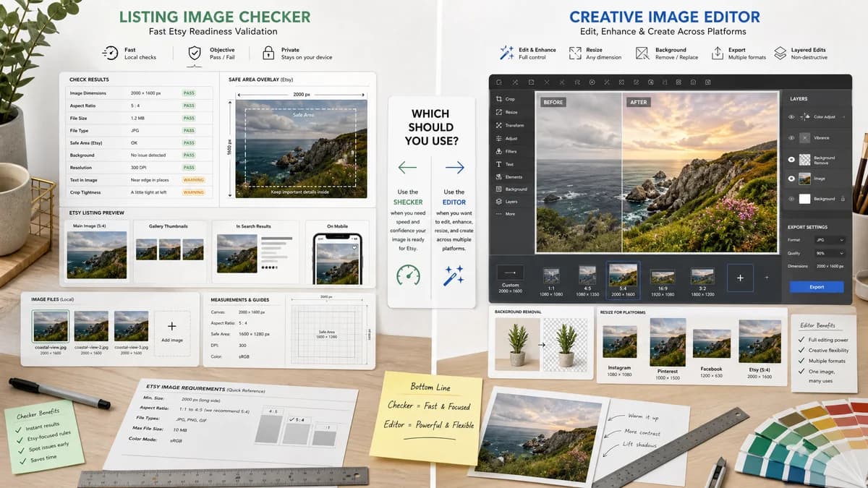Viewport: 868px width, 488px height.
Task: Choose the Transform tool in editor sidebar
Action: tap(509, 125)
